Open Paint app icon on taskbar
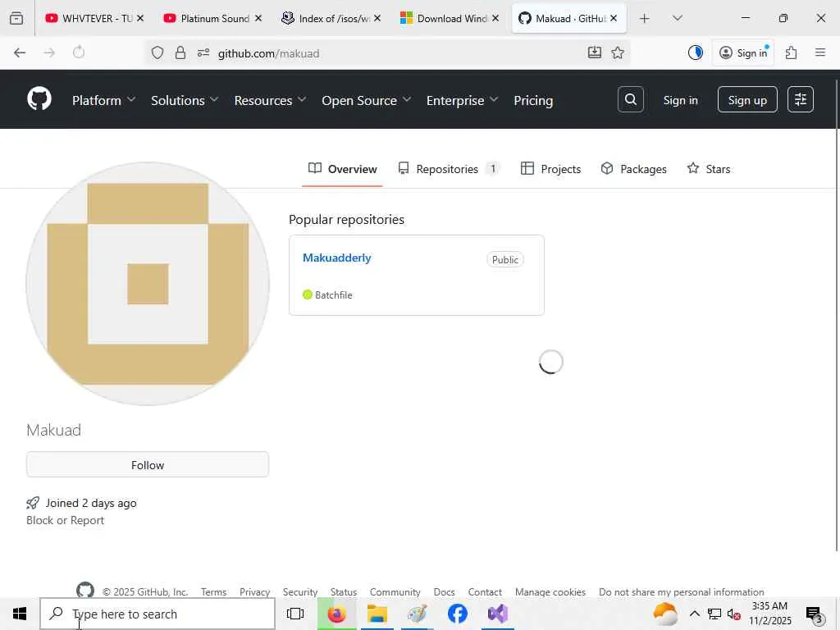 pos(418,614)
